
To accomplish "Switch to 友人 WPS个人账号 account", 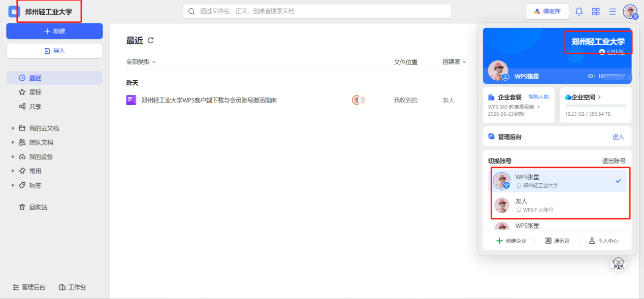I will 559,205.
